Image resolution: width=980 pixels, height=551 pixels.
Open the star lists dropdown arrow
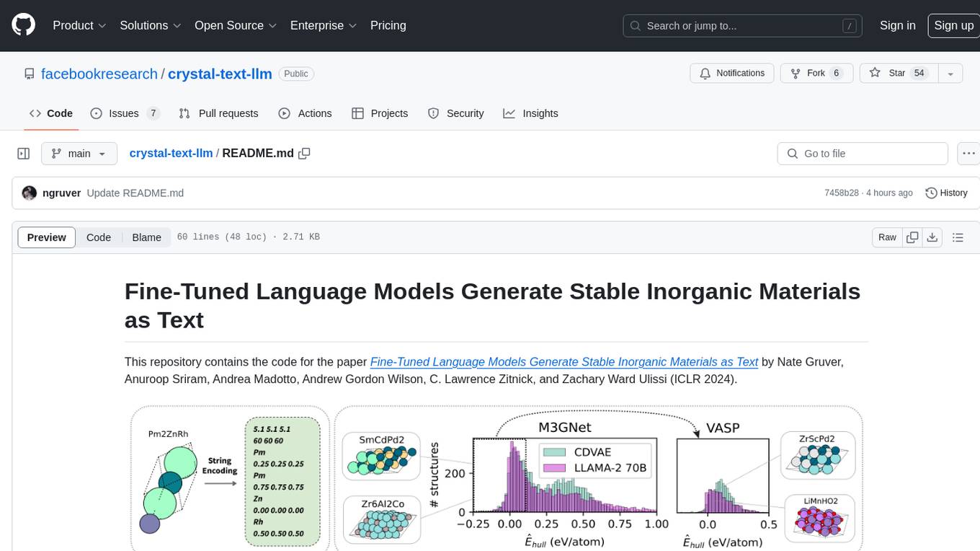tap(950, 74)
